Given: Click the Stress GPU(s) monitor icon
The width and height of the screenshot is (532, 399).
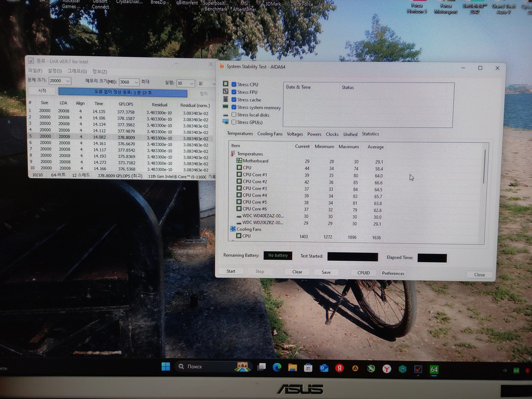Looking at the screenshot, I should point(226,122).
